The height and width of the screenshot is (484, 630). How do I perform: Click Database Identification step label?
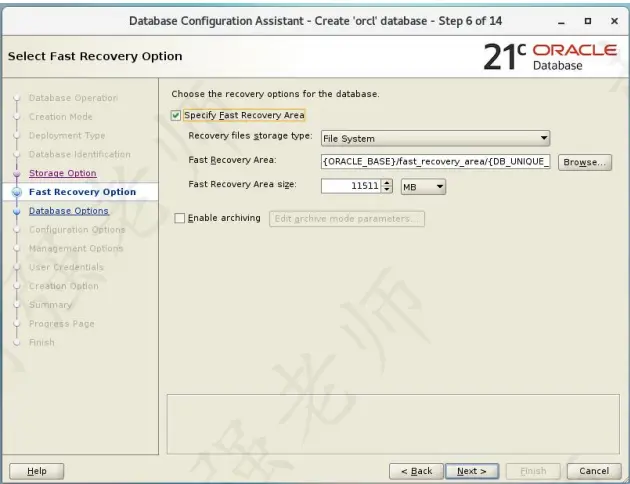click(80, 154)
